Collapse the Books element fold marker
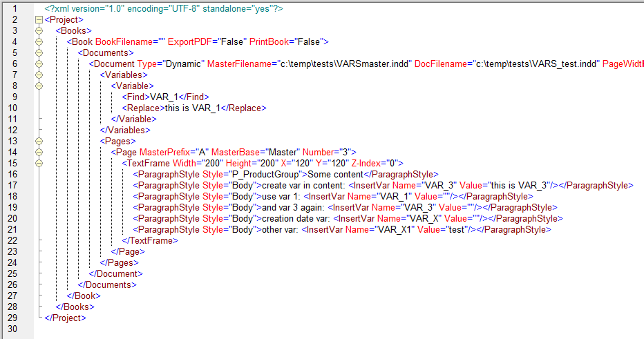This screenshot has height=339, width=644. [39, 31]
